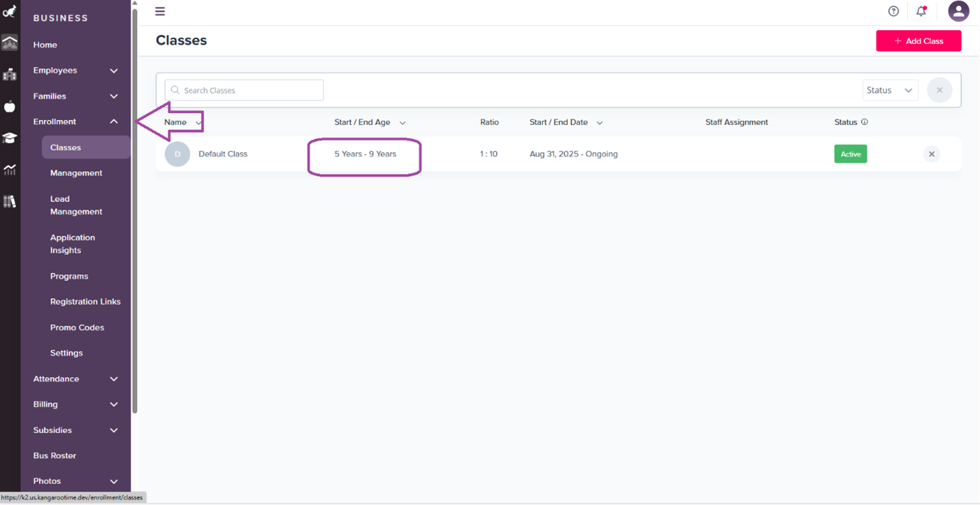
Task: Remove the Default Class row with the X control
Action: 931,153
